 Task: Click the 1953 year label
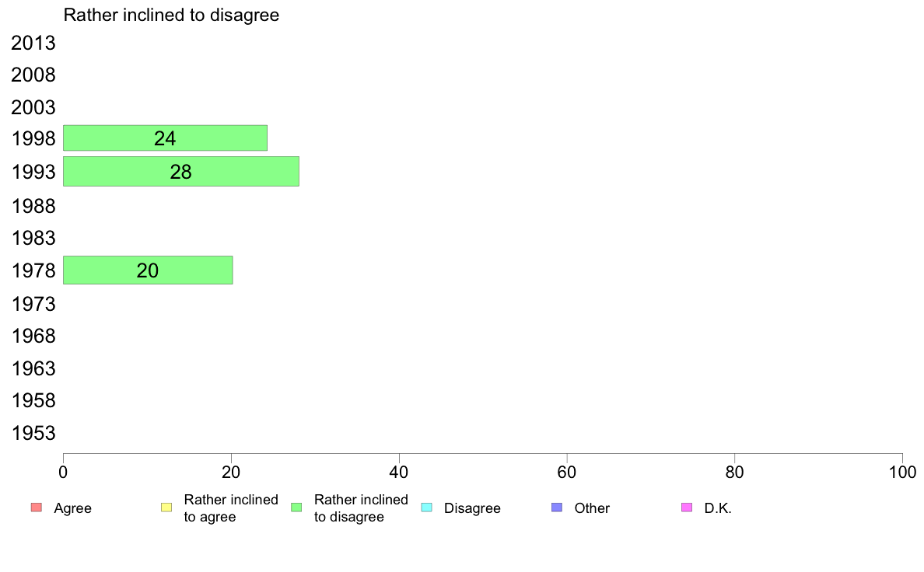click(33, 433)
